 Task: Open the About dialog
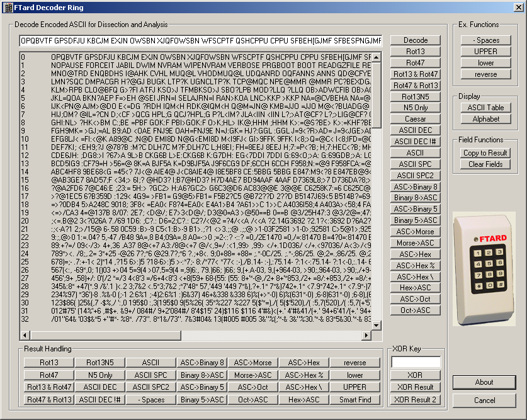tap(484, 382)
